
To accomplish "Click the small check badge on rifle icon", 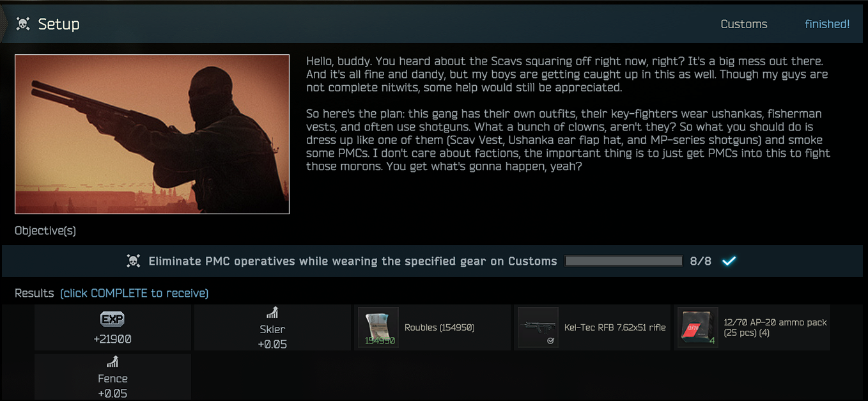I will 550,342.
